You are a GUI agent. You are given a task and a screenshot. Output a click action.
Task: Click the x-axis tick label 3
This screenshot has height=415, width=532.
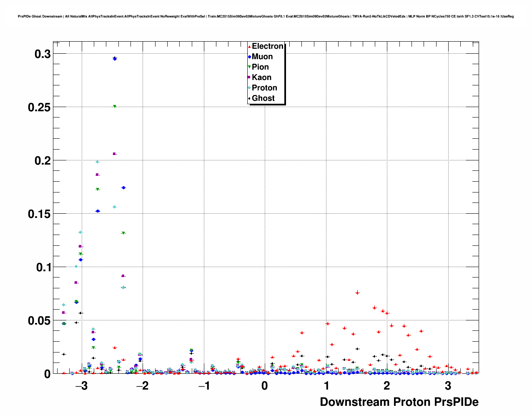[448, 386]
